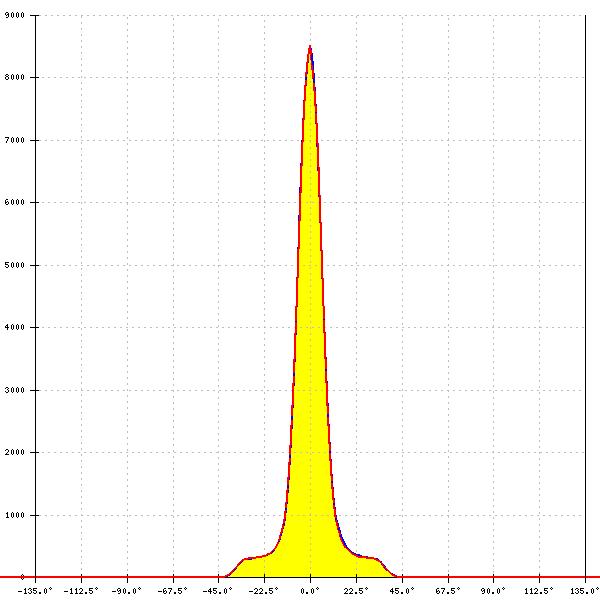Click the -67.5° x-axis label
The image size is (600, 600).
tap(173, 591)
